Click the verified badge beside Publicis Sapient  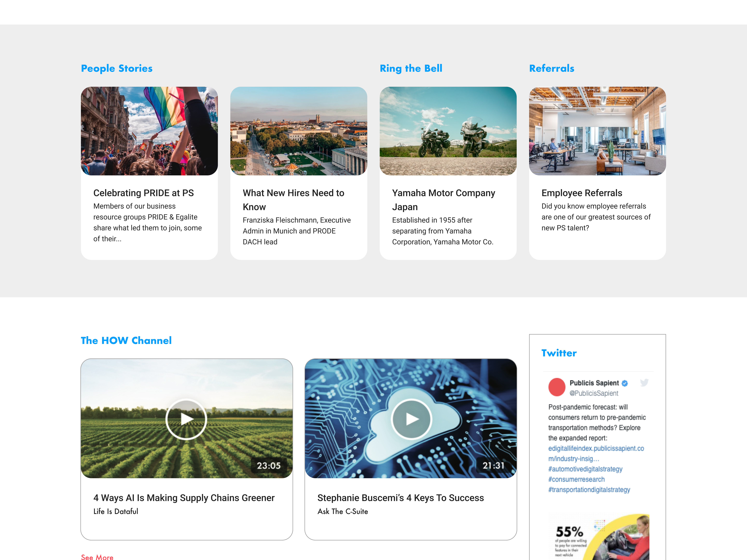(625, 383)
